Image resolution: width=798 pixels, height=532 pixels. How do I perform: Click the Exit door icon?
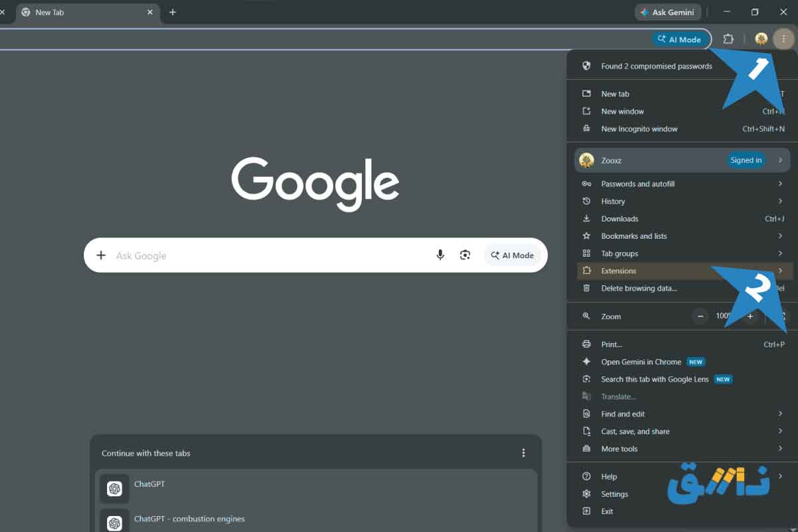pos(587,511)
